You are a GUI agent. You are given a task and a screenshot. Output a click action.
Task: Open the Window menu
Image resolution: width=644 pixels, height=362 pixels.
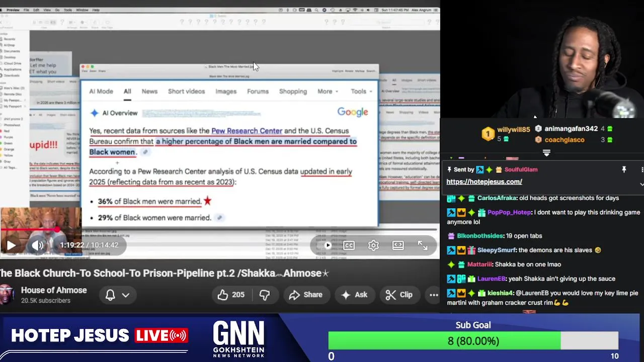tap(82, 10)
